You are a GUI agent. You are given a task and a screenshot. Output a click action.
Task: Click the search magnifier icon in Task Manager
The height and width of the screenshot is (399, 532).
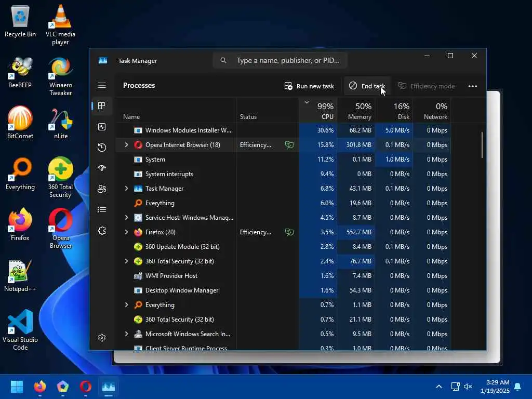pos(223,60)
